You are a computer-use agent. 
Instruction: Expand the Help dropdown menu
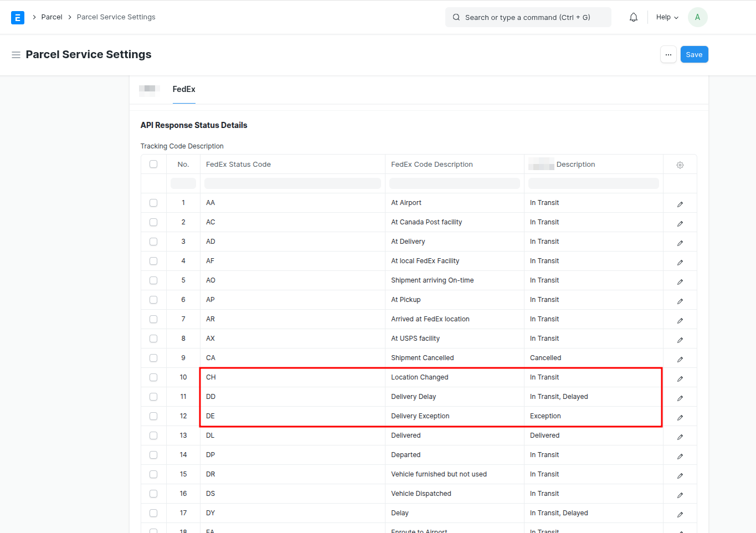(x=667, y=17)
